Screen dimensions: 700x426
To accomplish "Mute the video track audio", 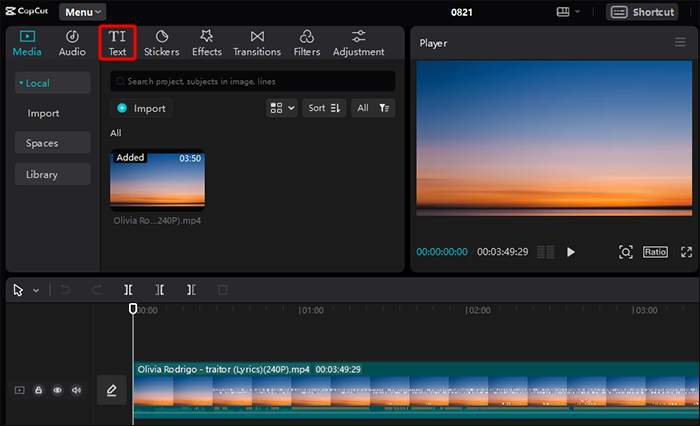I will click(77, 390).
